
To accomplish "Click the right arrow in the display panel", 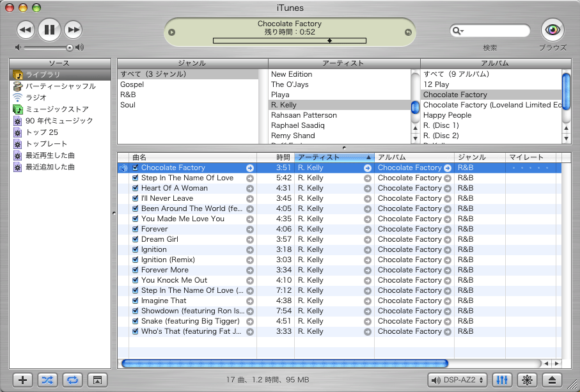I will [408, 32].
